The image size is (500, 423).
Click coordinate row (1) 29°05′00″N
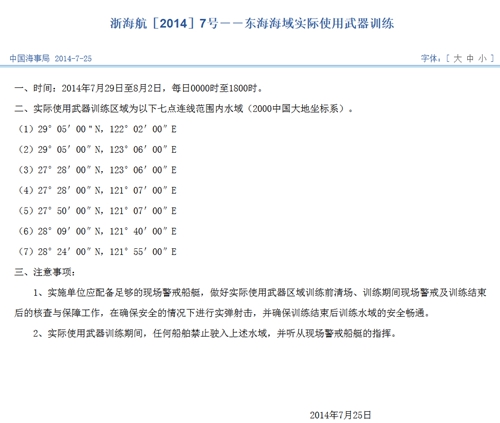point(97,129)
